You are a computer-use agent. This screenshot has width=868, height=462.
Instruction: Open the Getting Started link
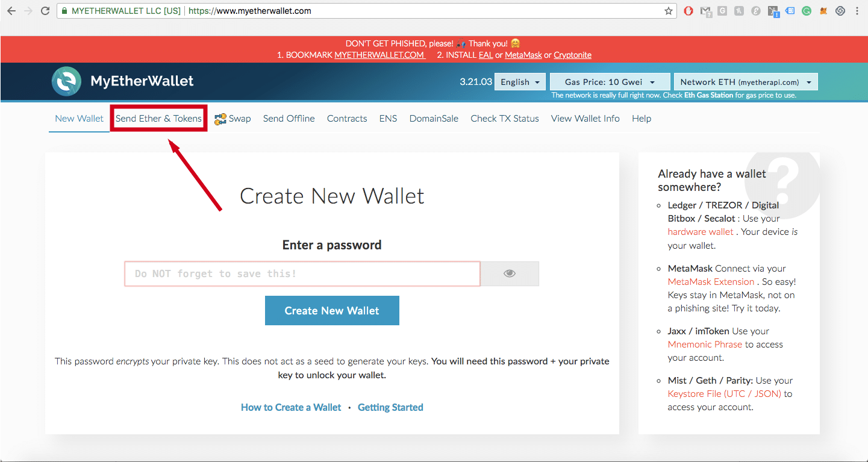(390, 407)
